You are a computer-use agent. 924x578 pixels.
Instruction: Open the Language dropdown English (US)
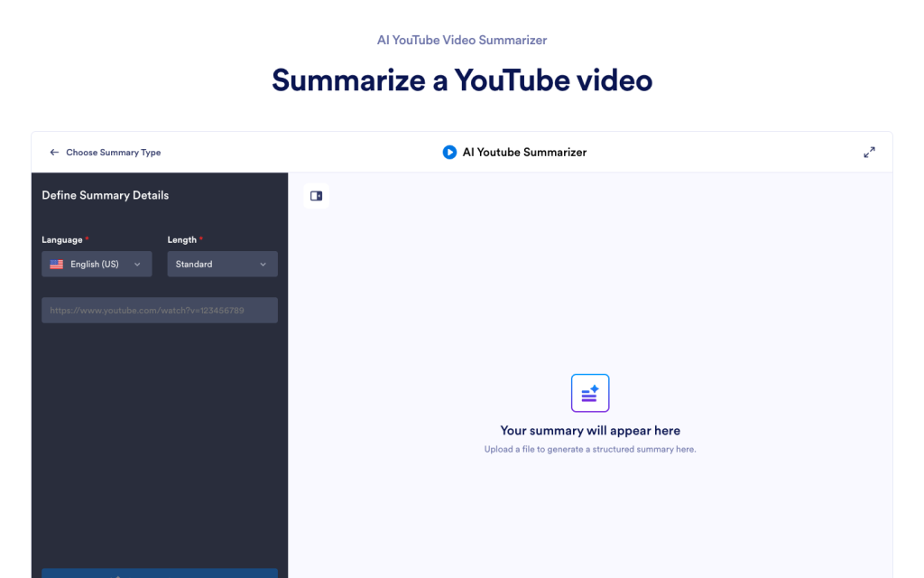tap(97, 265)
